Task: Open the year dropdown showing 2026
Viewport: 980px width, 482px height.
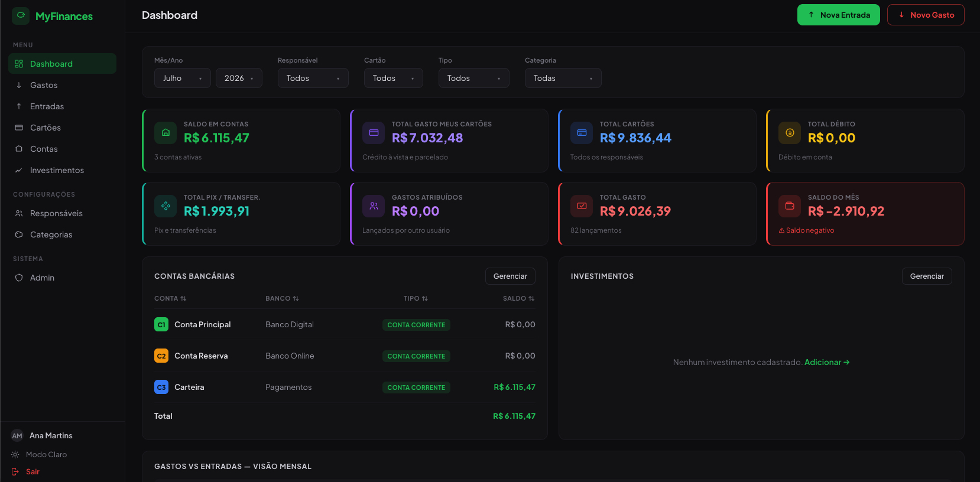Action: [x=239, y=78]
